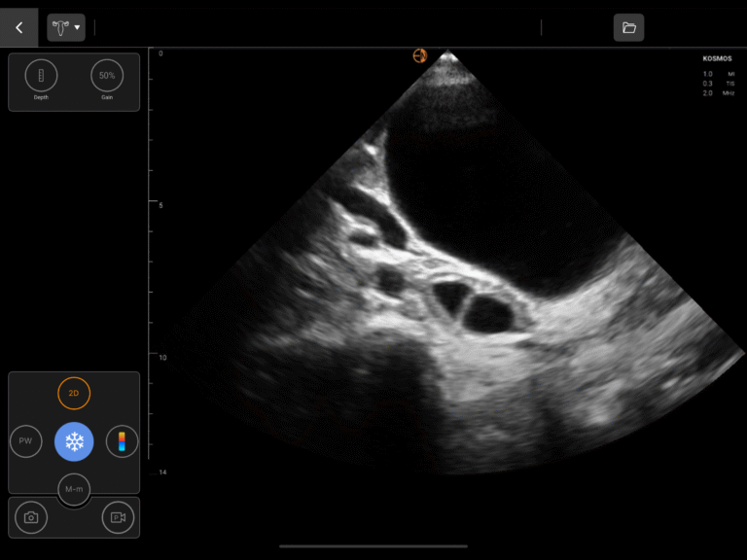Switch to PW Doppler mode
Viewport: 747px width, 560px height.
(25, 441)
